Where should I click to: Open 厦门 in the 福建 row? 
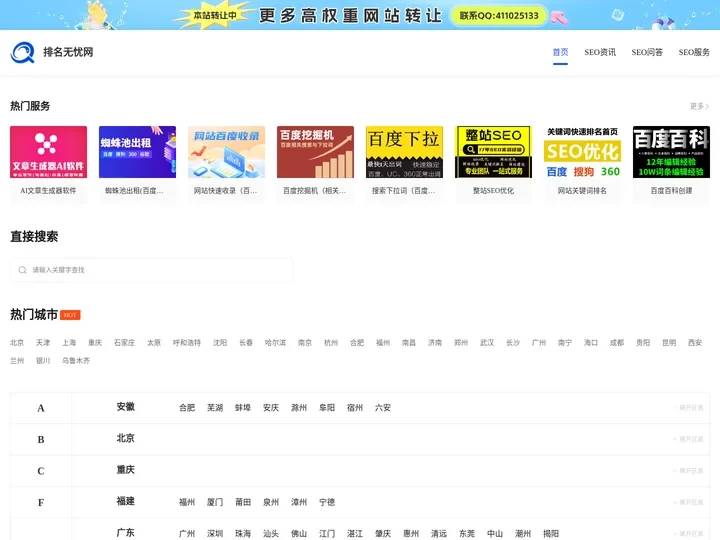pos(215,502)
